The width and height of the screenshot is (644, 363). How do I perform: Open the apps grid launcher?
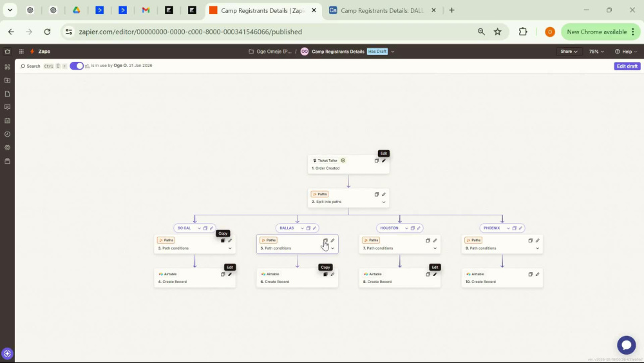tap(21, 52)
